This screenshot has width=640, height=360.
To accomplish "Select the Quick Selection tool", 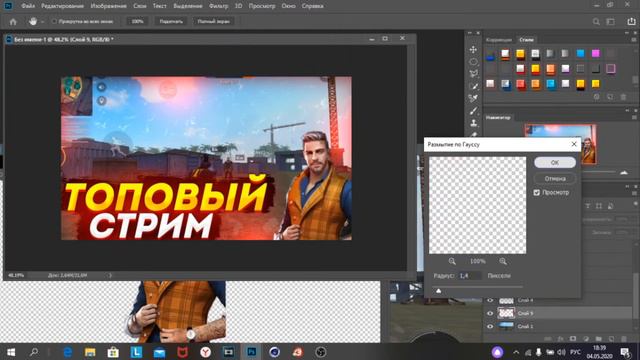I will click(x=473, y=86).
